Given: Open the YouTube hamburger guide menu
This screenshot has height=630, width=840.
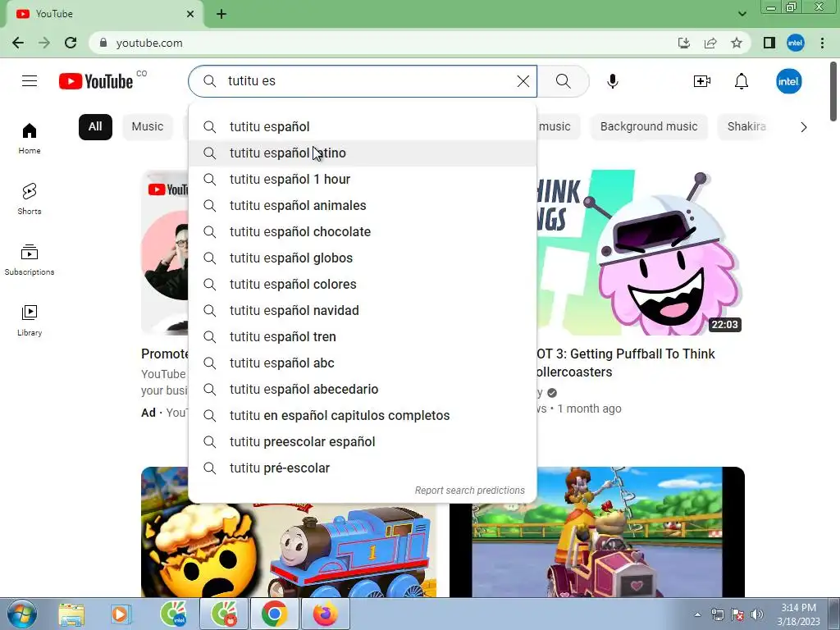Looking at the screenshot, I should click(x=30, y=81).
